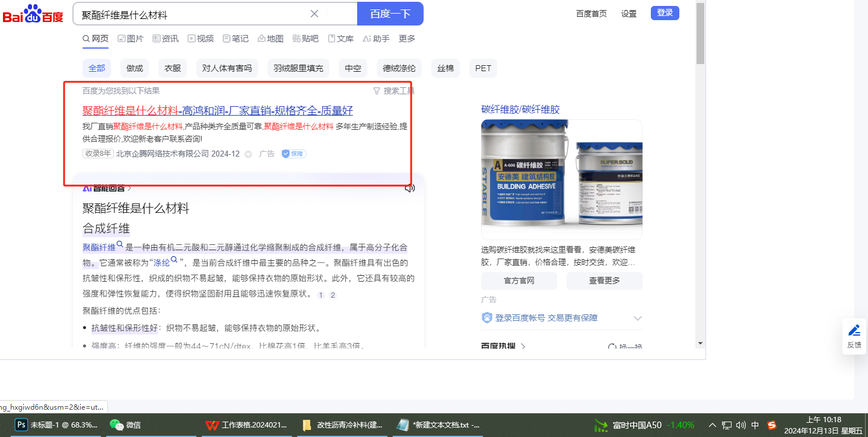This screenshot has height=437, width=868.
Task: Open the WPS 工作表格 taskbar item
Action: (246, 425)
